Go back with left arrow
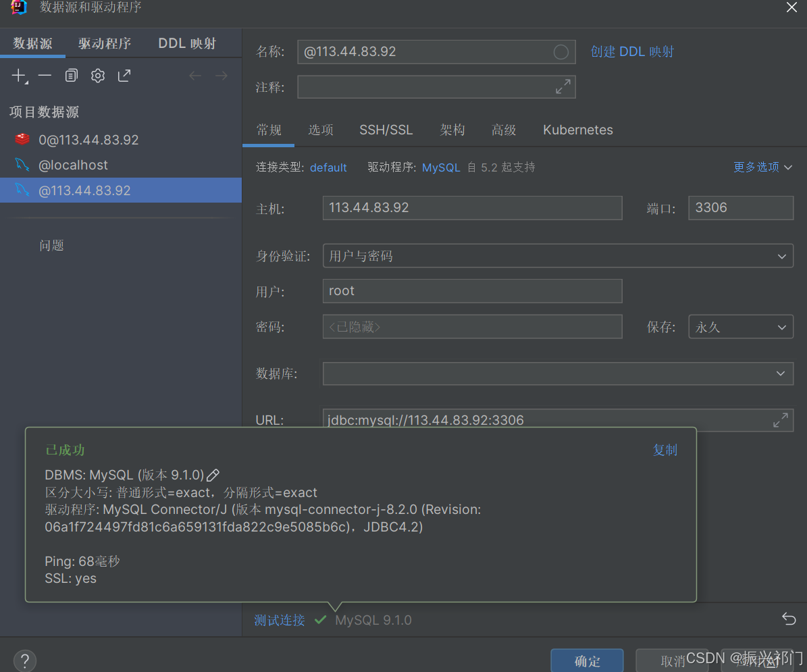 195,76
